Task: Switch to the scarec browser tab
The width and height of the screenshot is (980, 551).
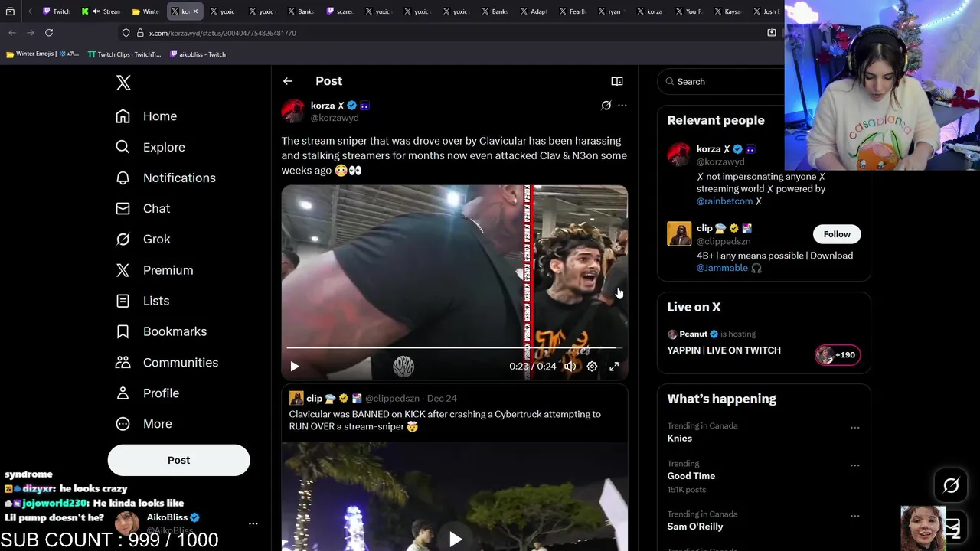Action: point(340,11)
